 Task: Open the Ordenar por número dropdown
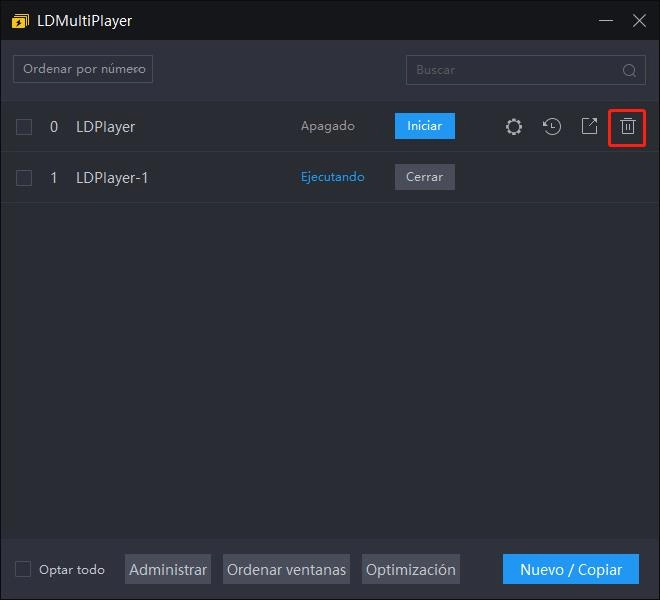point(83,69)
